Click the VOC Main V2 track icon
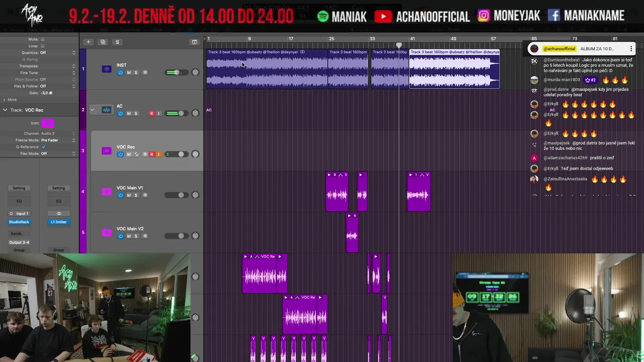The height and width of the screenshot is (362, 644). tap(107, 232)
